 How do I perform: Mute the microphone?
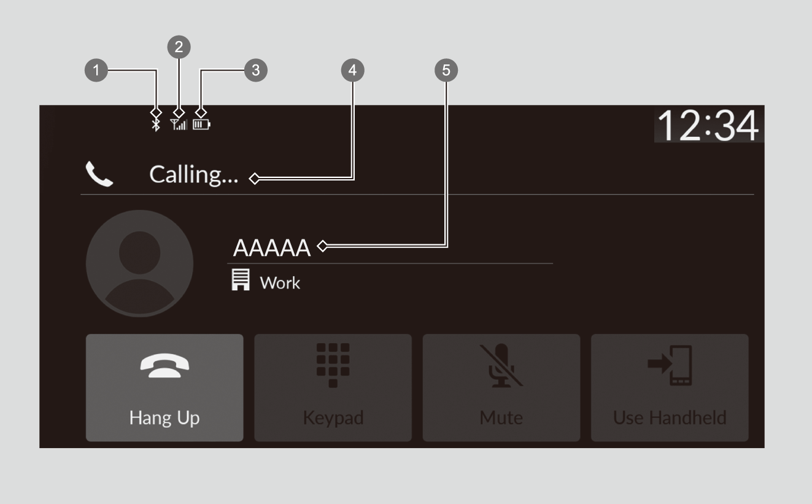pyautogui.click(x=501, y=387)
